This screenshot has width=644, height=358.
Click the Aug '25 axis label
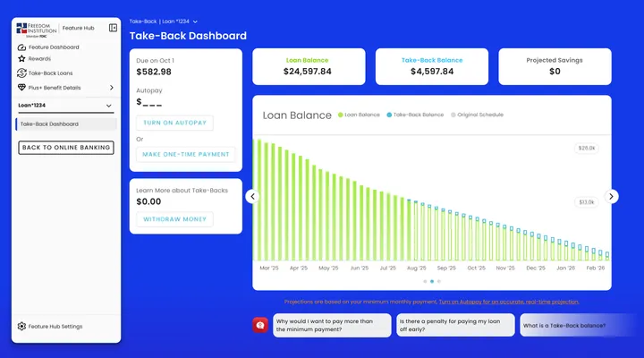(x=417, y=268)
